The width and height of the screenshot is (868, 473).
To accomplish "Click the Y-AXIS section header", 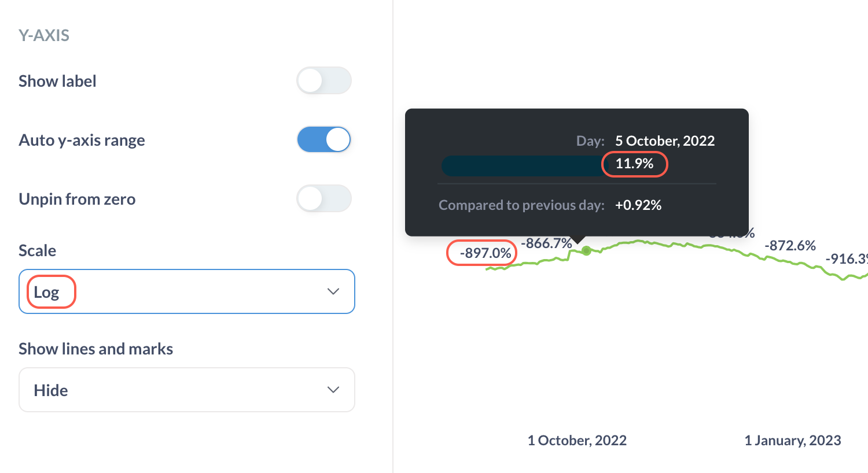I will tap(44, 35).
